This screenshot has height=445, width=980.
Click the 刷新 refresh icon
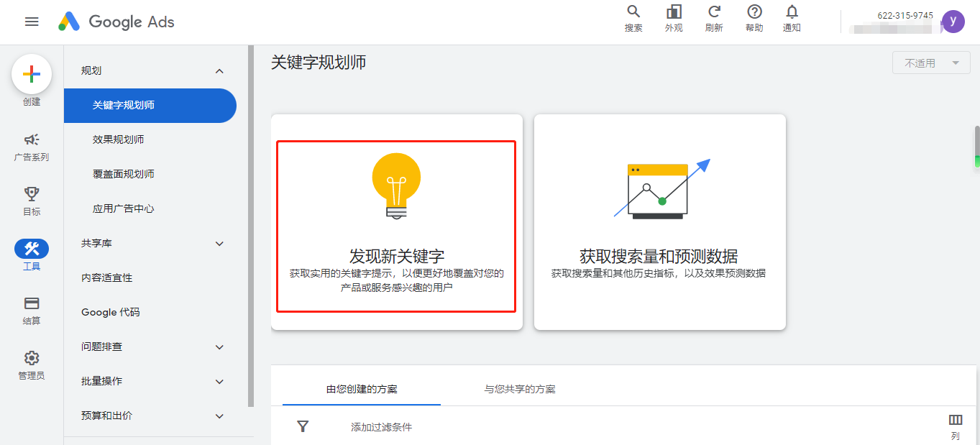(714, 12)
